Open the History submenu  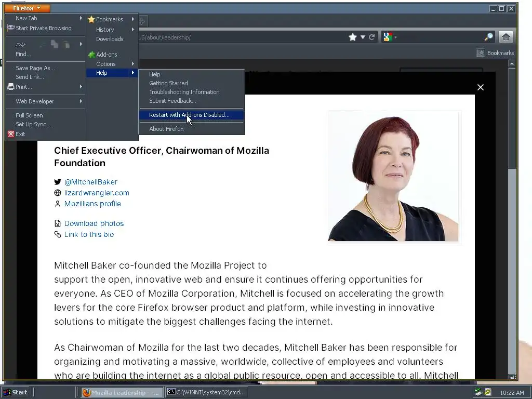coord(105,30)
